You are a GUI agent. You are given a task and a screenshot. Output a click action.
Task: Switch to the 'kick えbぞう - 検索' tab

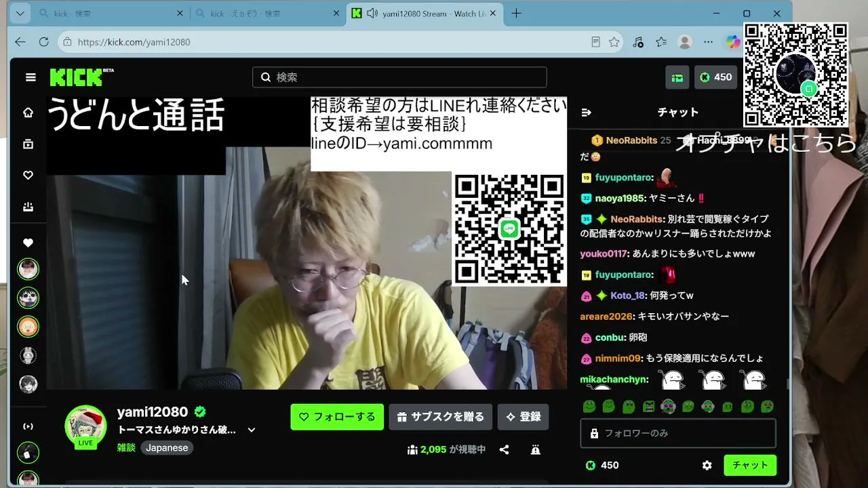tap(269, 14)
